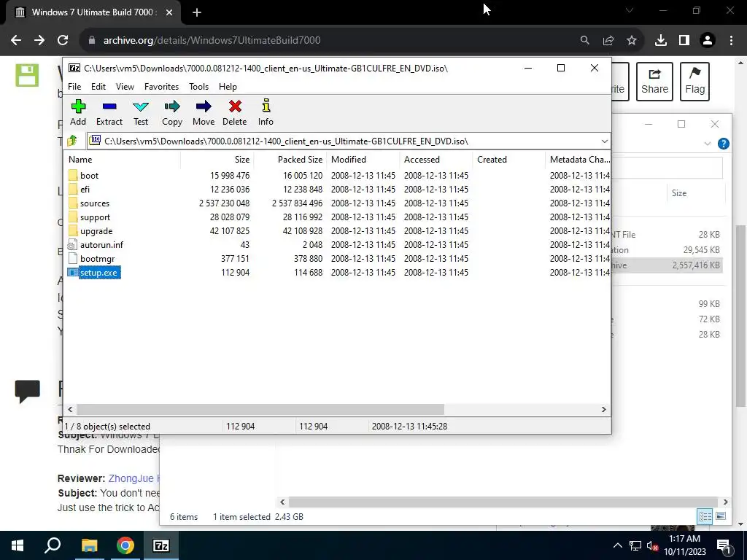
Task: Go up one folder level in 7-Zip
Action: (72, 141)
